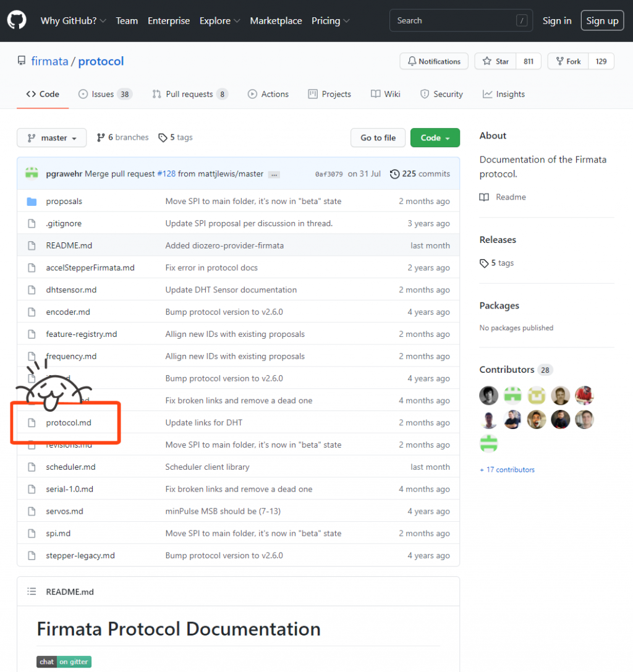The height and width of the screenshot is (672, 633).
Task: Click the Go to file button
Action: click(x=378, y=138)
